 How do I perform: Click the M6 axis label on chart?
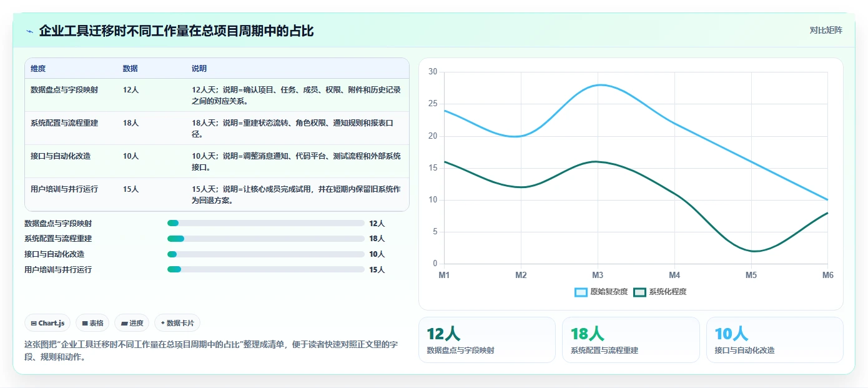(828, 275)
